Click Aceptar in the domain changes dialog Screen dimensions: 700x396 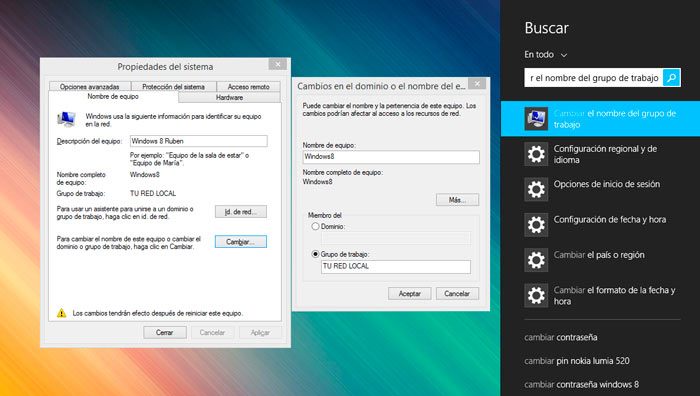tap(409, 293)
